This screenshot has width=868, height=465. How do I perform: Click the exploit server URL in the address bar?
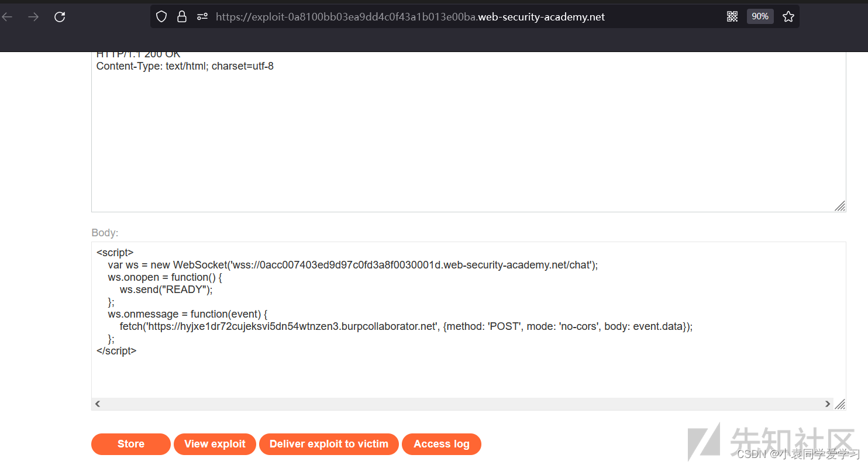pos(410,17)
